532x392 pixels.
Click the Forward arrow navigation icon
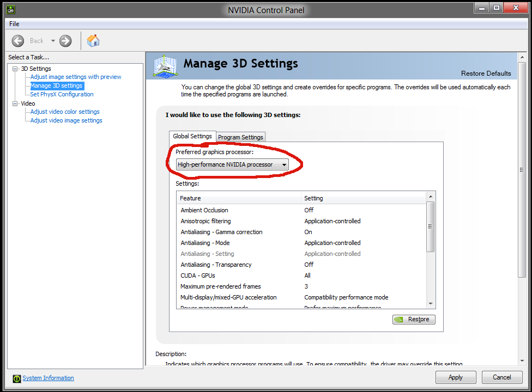(65, 41)
